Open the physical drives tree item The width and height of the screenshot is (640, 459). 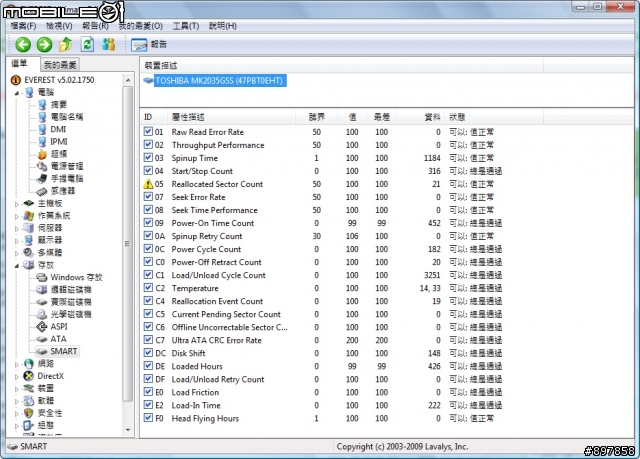pyautogui.click(x=71, y=302)
